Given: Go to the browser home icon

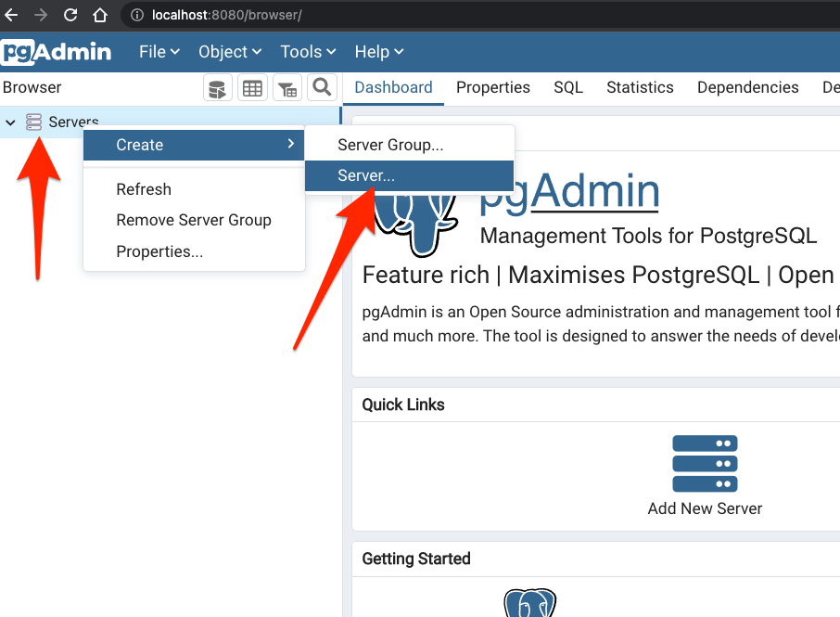Looking at the screenshot, I should 99,15.
